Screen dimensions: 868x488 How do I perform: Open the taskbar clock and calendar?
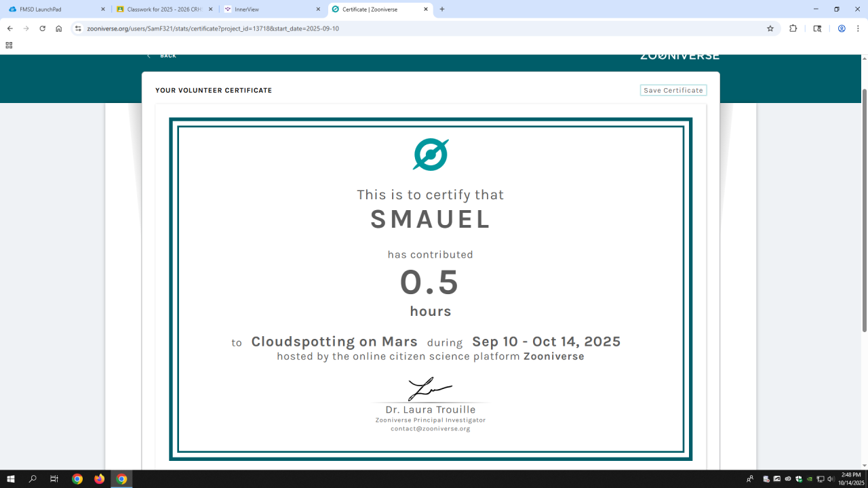click(851, 479)
